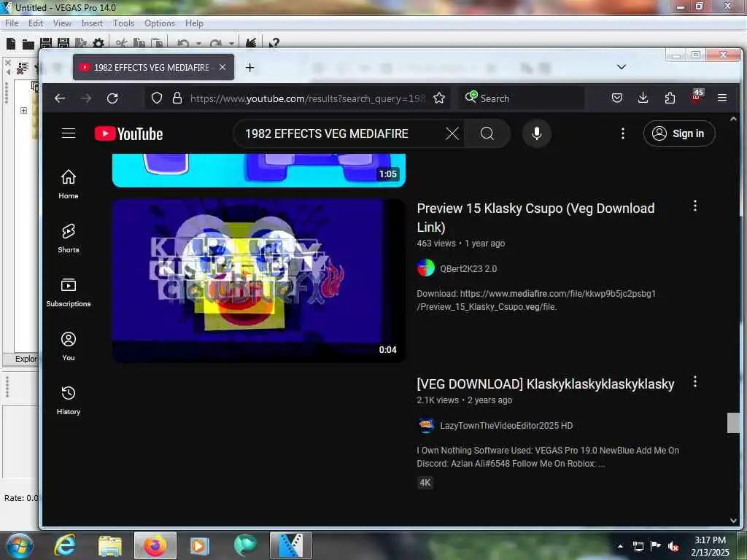Click site security padlock icon
Image resolution: width=747 pixels, height=560 pixels.
[x=177, y=98]
